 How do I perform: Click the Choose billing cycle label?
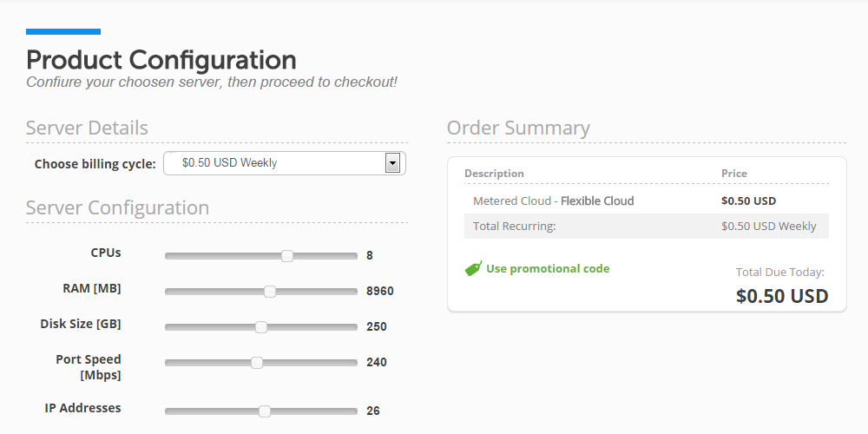95,164
